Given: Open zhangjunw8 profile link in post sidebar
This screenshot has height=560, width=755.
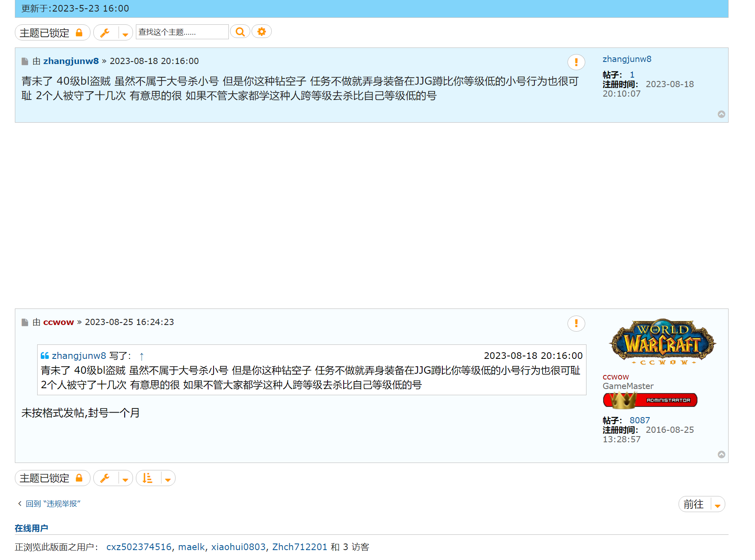Looking at the screenshot, I should (627, 59).
